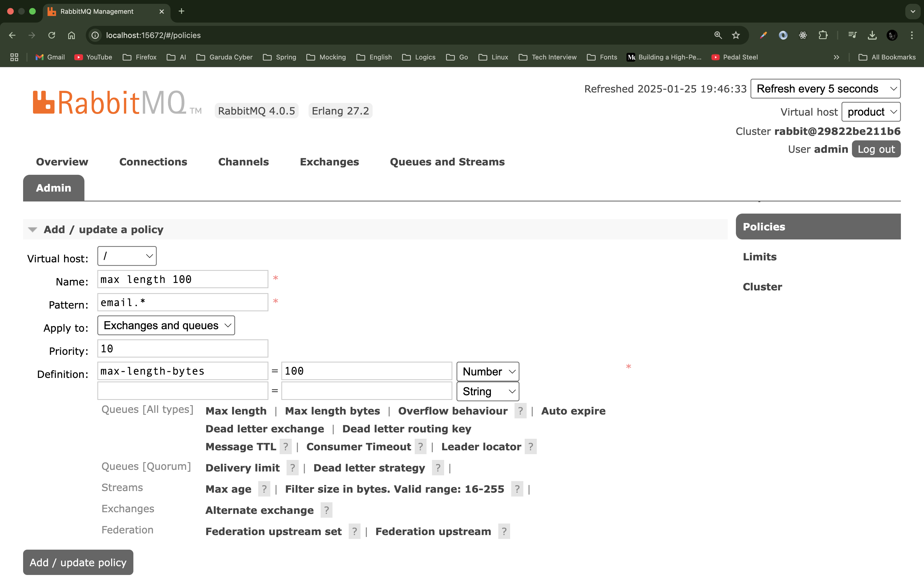Click the site info icon in the address bar
Screen dimensions: 924x578
tap(95, 35)
